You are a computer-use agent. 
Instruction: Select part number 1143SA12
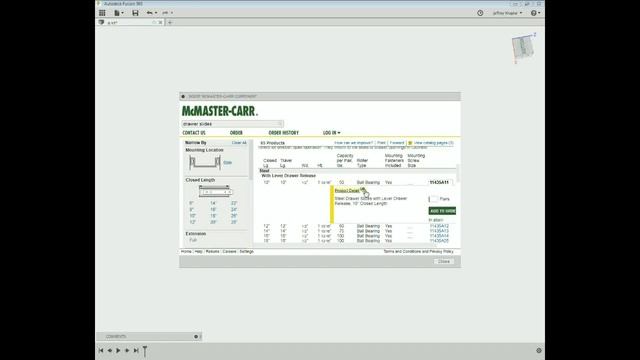point(439,226)
